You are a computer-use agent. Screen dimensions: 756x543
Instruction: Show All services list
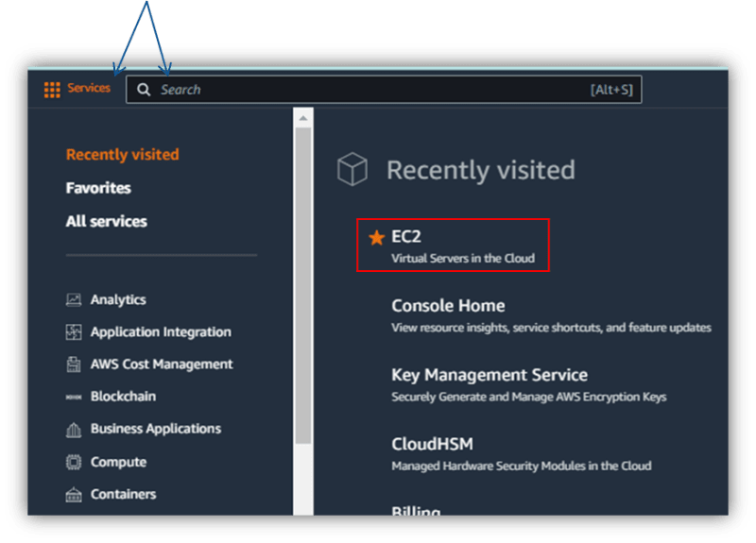pyautogui.click(x=106, y=222)
